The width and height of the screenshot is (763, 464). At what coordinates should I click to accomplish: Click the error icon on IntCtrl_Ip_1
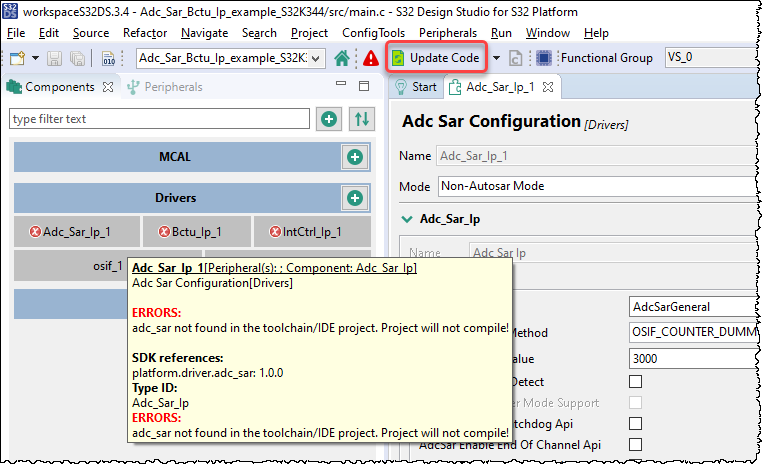point(275,232)
